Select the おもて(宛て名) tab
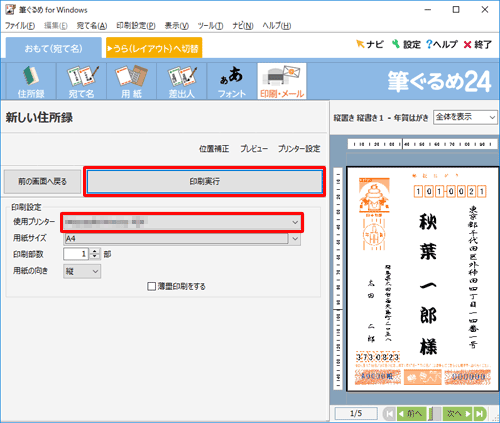Image resolution: width=500 pixels, height=423 pixels. point(54,48)
